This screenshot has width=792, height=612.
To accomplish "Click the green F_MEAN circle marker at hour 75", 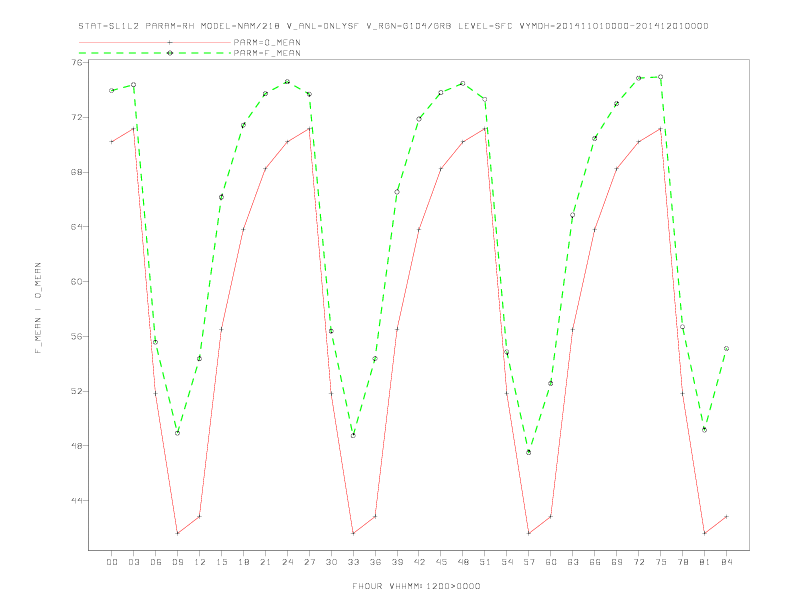I will point(661,77).
